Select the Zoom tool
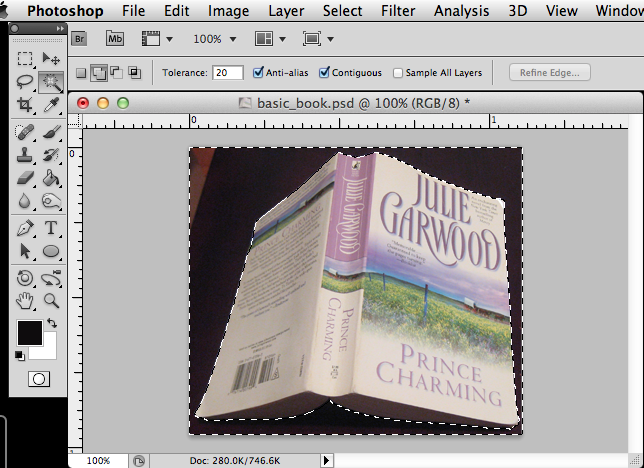644x468 pixels. click(51, 301)
